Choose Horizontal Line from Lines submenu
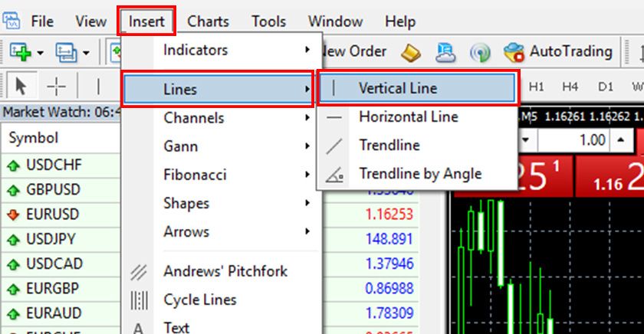This screenshot has width=644, height=334. click(x=408, y=116)
